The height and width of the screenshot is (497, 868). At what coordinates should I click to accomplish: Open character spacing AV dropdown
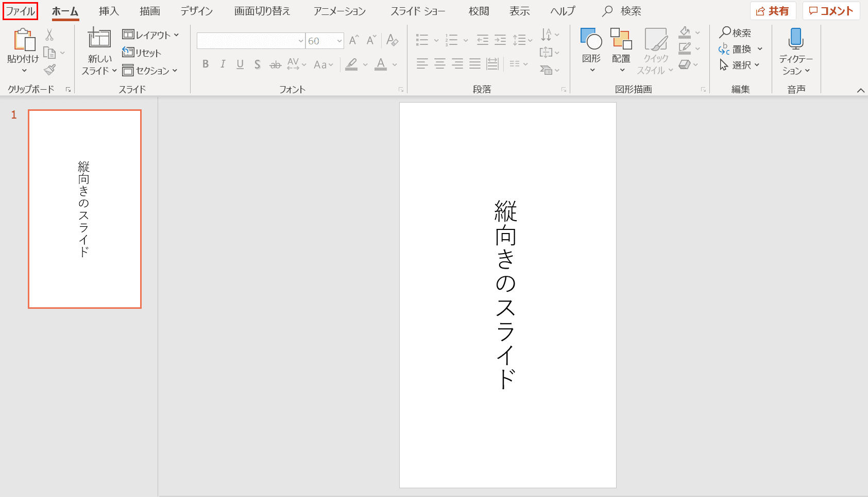point(297,64)
